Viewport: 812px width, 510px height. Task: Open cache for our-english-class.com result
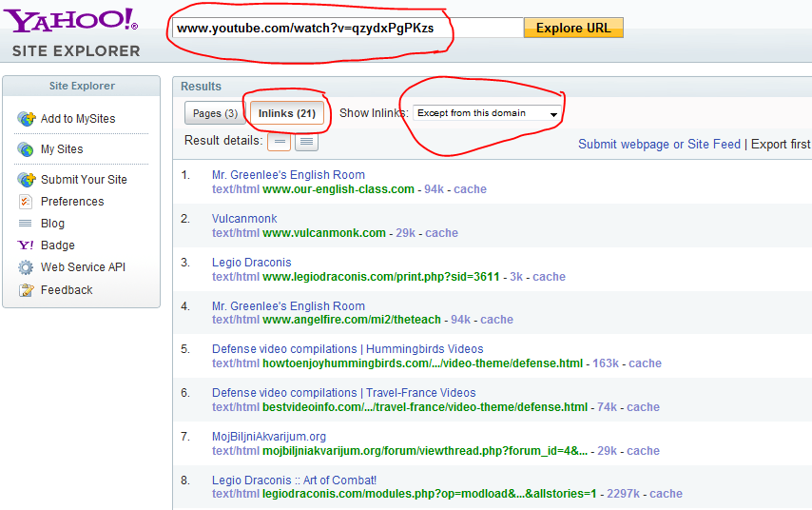click(471, 189)
